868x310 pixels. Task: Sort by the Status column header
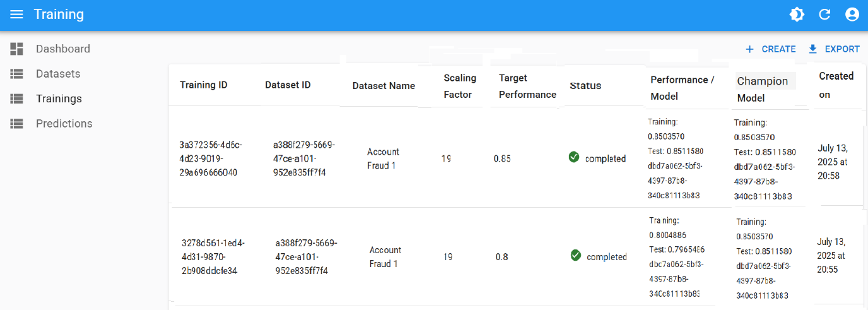585,86
